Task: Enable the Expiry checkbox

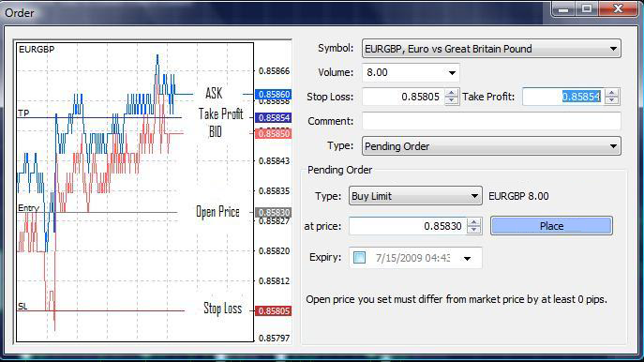Action: [359, 258]
